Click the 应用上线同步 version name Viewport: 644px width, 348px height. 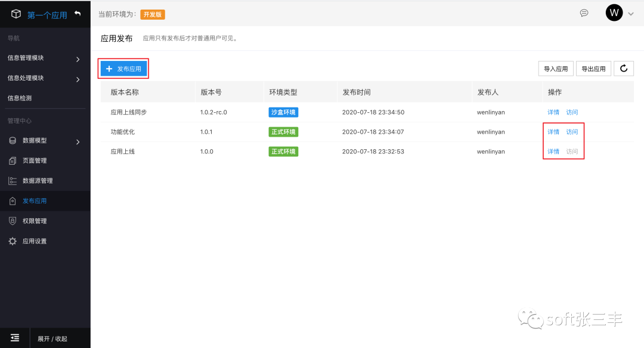click(129, 112)
